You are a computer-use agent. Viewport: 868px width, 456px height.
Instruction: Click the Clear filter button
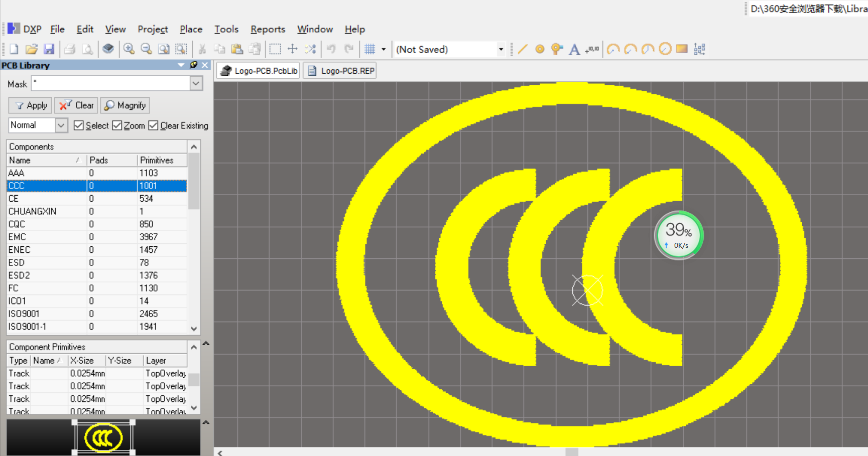click(x=76, y=105)
